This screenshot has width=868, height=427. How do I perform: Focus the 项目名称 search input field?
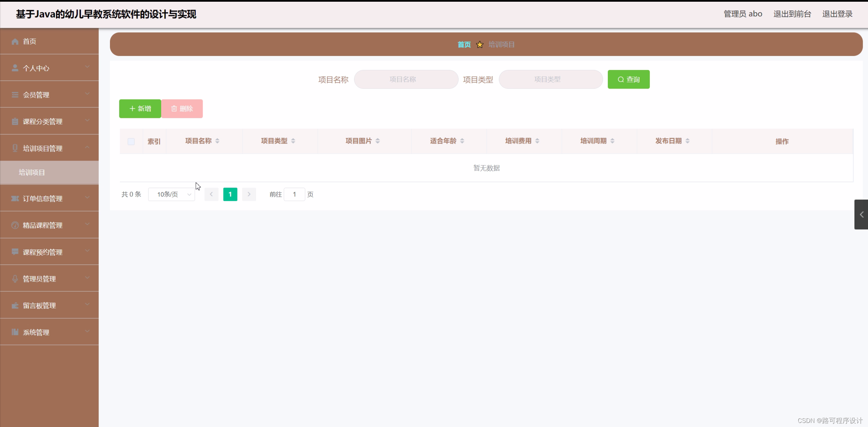pos(406,79)
